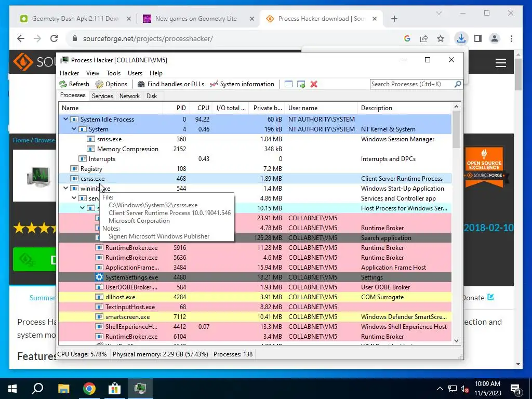Click the red X kill window icon

pyautogui.click(x=314, y=84)
